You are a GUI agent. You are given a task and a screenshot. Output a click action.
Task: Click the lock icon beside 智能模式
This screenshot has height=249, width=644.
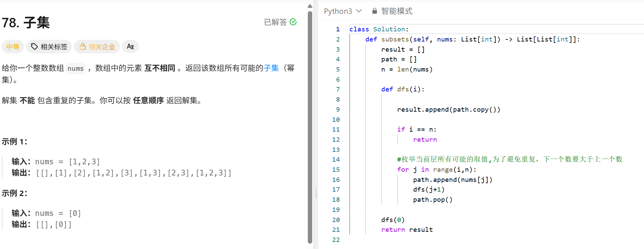tap(374, 11)
